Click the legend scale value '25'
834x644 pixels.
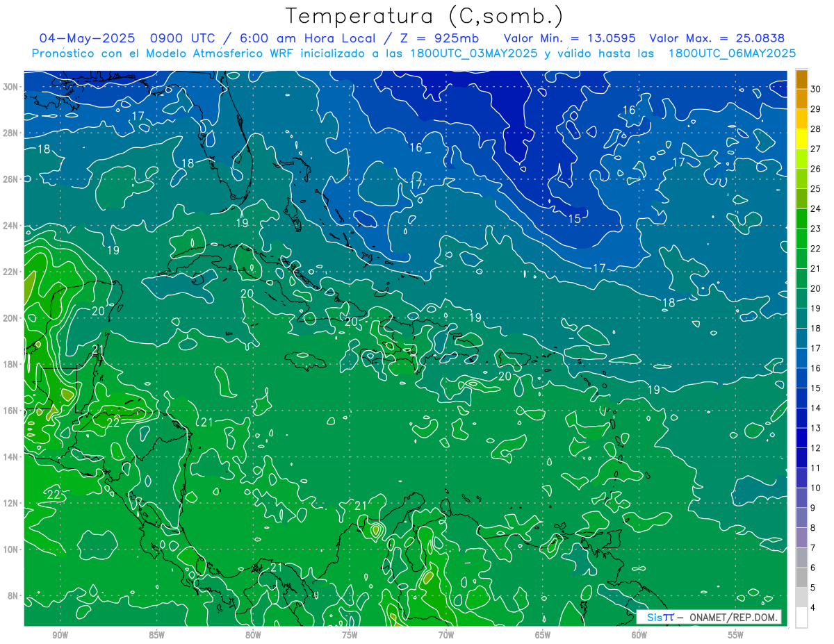coord(816,189)
